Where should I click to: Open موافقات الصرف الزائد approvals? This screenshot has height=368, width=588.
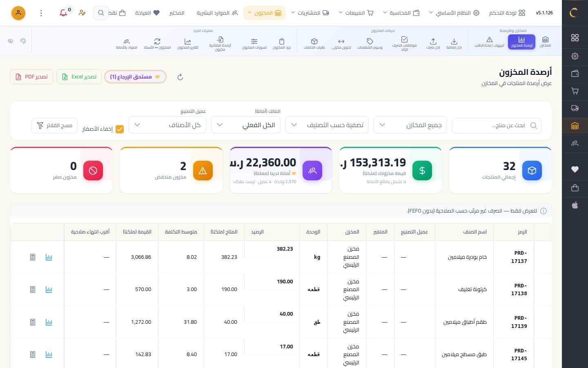coord(404,44)
